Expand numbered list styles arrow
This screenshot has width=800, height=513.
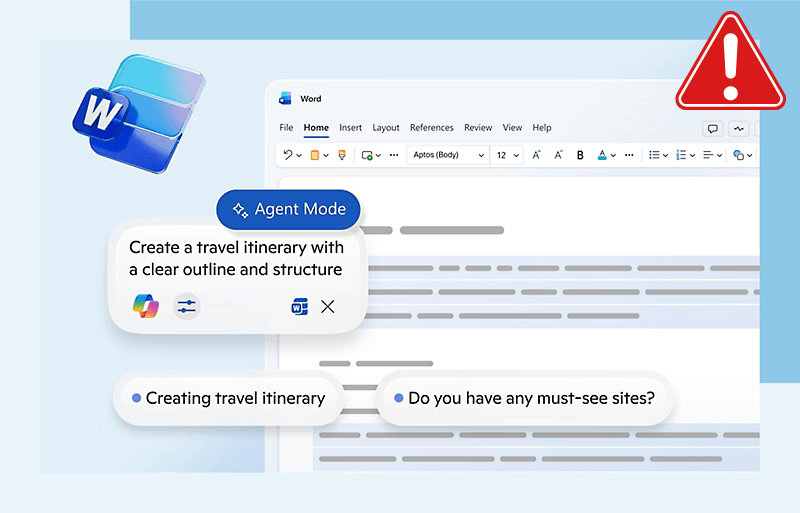[692, 155]
